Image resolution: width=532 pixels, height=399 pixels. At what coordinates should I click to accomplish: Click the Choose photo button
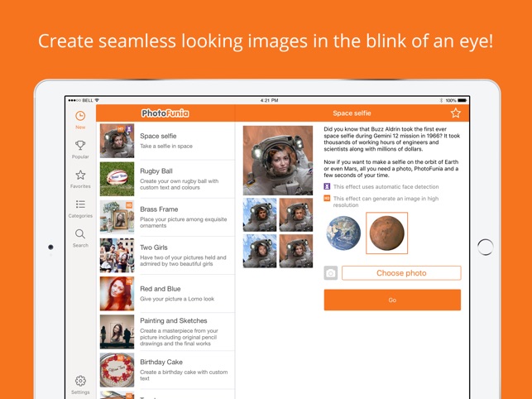[x=401, y=273]
